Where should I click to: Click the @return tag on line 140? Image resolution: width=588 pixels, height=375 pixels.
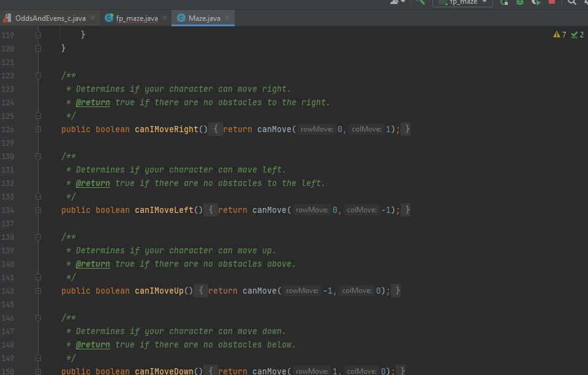[93, 264]
